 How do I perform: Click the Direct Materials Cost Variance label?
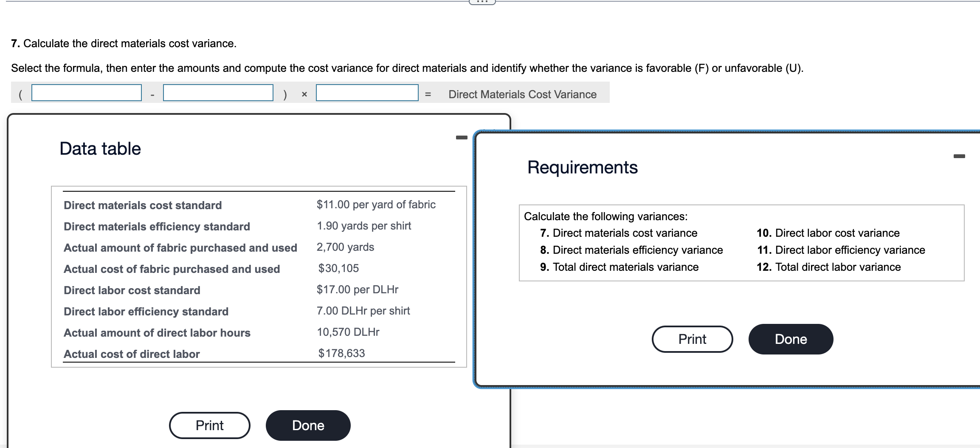[x=522, y=94]
